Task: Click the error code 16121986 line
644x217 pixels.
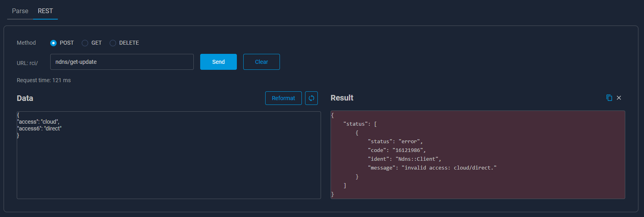Action: [x=397, y=150]
